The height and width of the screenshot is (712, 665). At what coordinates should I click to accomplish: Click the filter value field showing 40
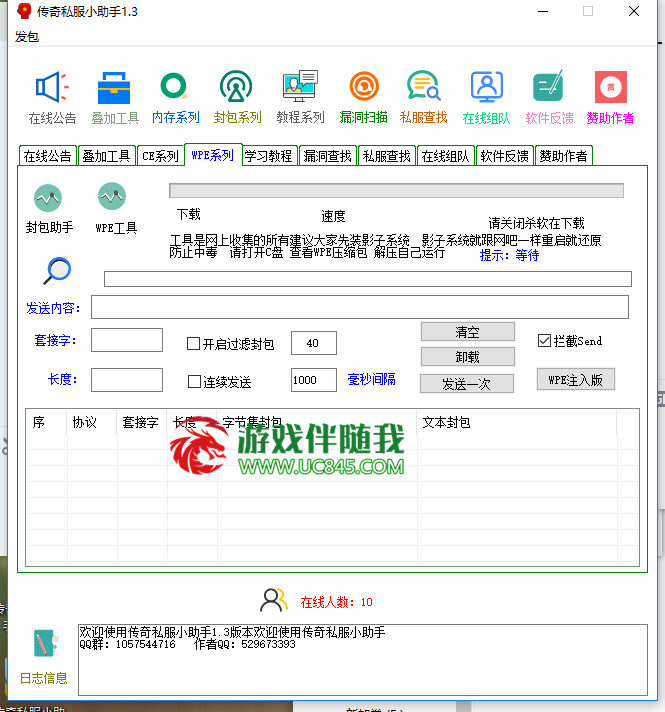point(314,343)
